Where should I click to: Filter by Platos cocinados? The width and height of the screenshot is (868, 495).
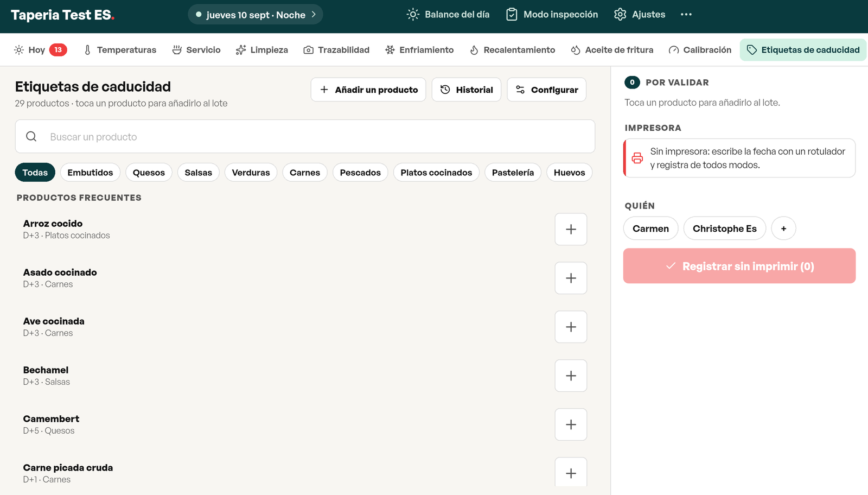click(436, 173)
